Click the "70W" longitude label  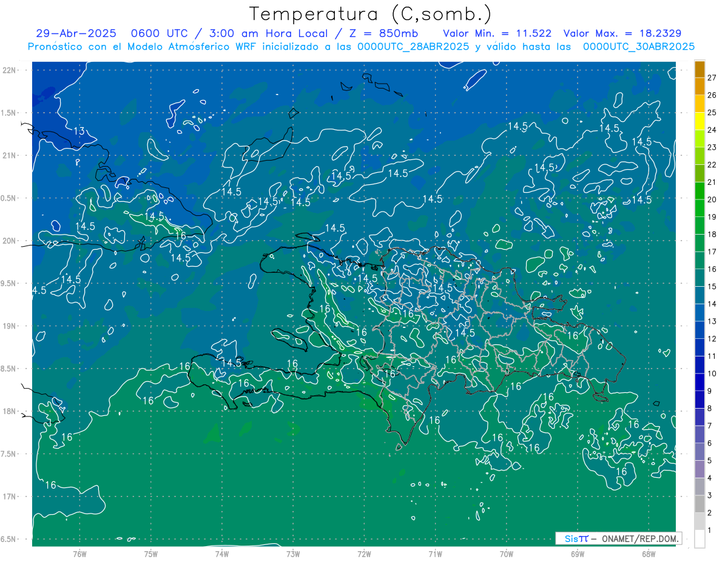pyautogui.click(x=506, y=554)
